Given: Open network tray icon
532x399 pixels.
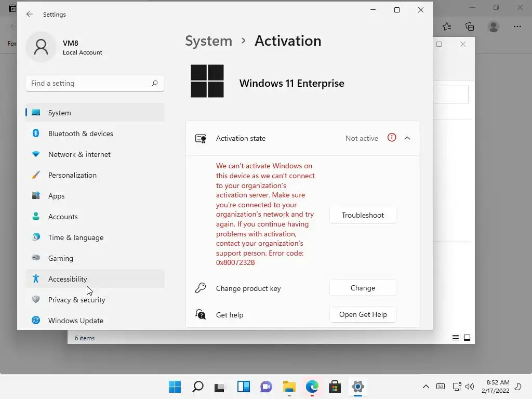Looking at the screenshot, I should tap(457, 387).
